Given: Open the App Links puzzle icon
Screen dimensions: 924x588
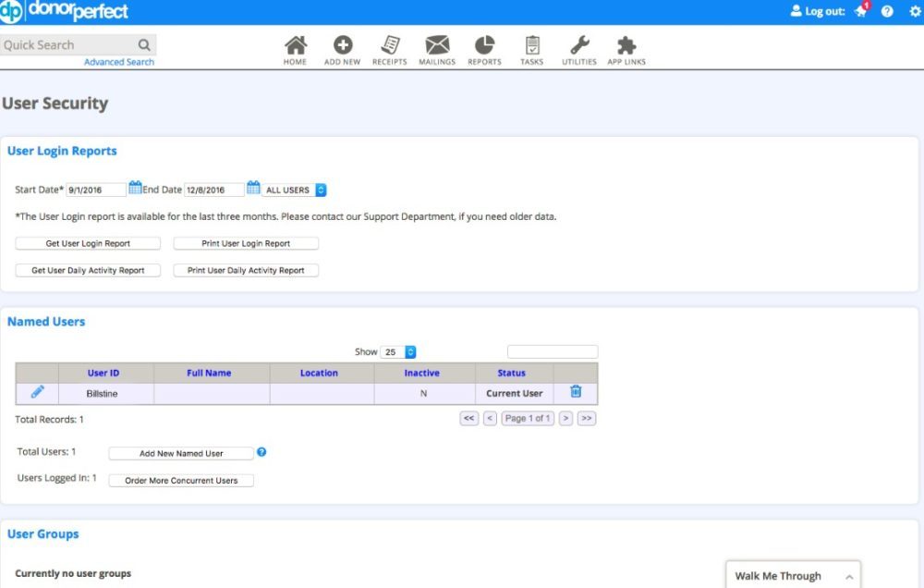Looking at the screenshot, I should (626, 45).
